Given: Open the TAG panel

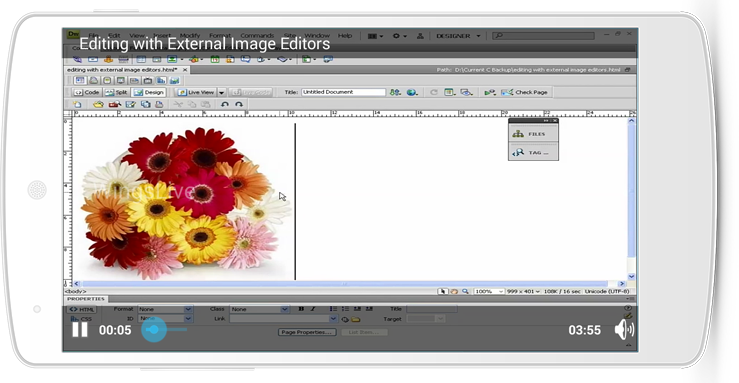Looking at the screenshot, I should click(x=533, y=153).
